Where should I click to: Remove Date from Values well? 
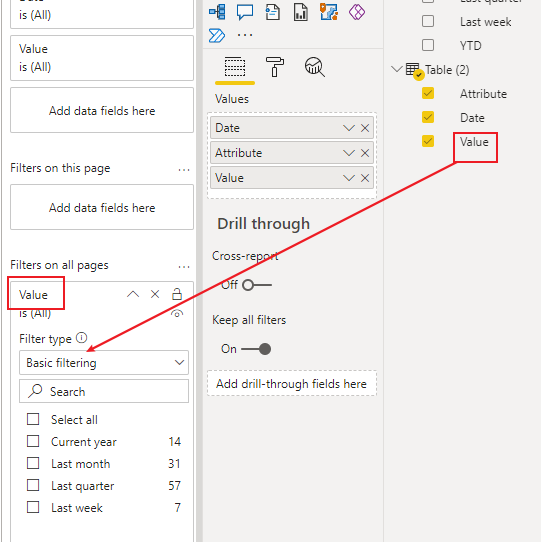click(x=365, y=128)
